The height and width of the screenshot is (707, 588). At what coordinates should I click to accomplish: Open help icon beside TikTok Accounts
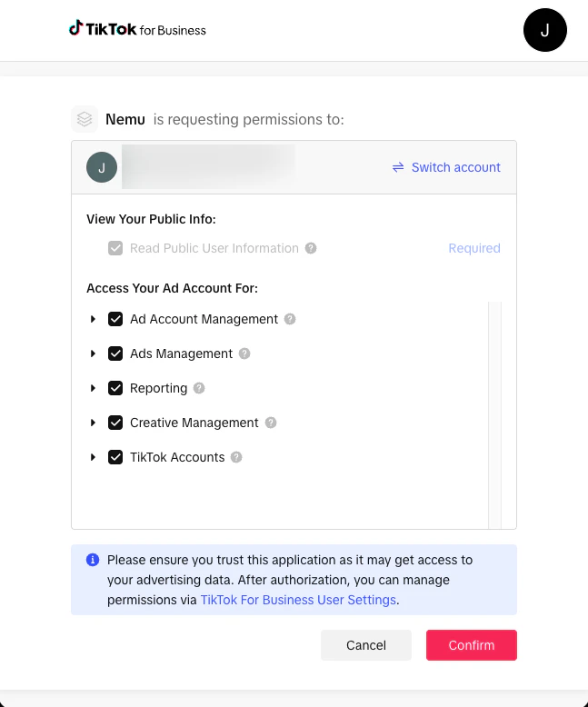(236, 457)
